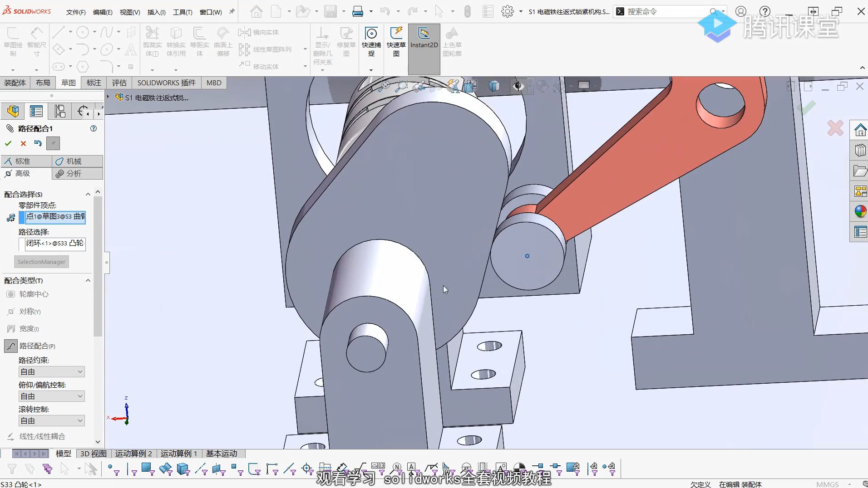The image size is (868, 488).
Task: Switch to 模型 bottom tab
Action: point(63,454)
